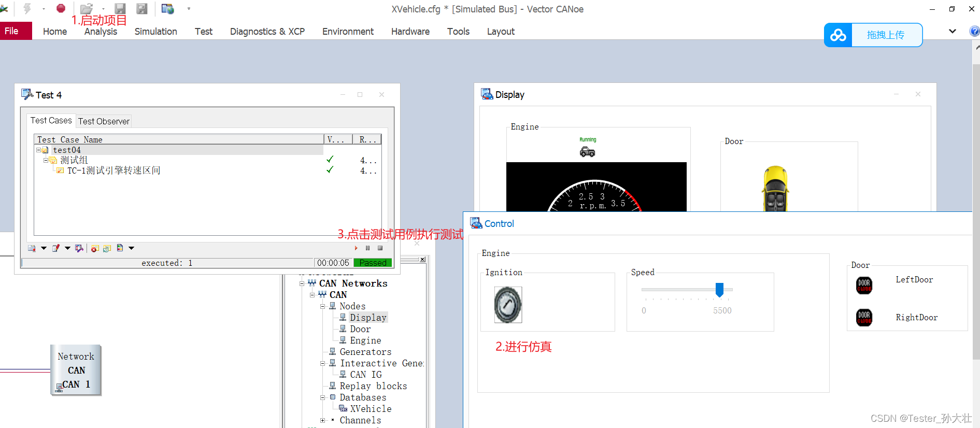980x428 pixels.
Task: Select the Display node in tree
Action: coord(368,318)
